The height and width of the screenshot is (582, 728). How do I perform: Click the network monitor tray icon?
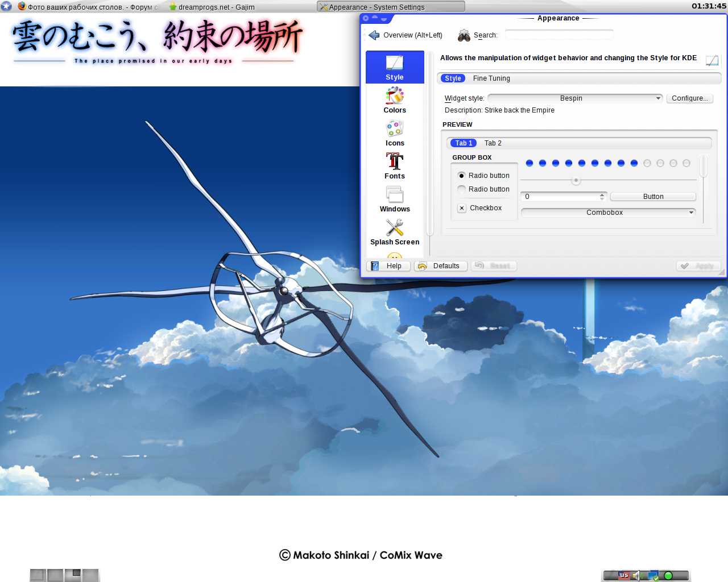[653, 576]
